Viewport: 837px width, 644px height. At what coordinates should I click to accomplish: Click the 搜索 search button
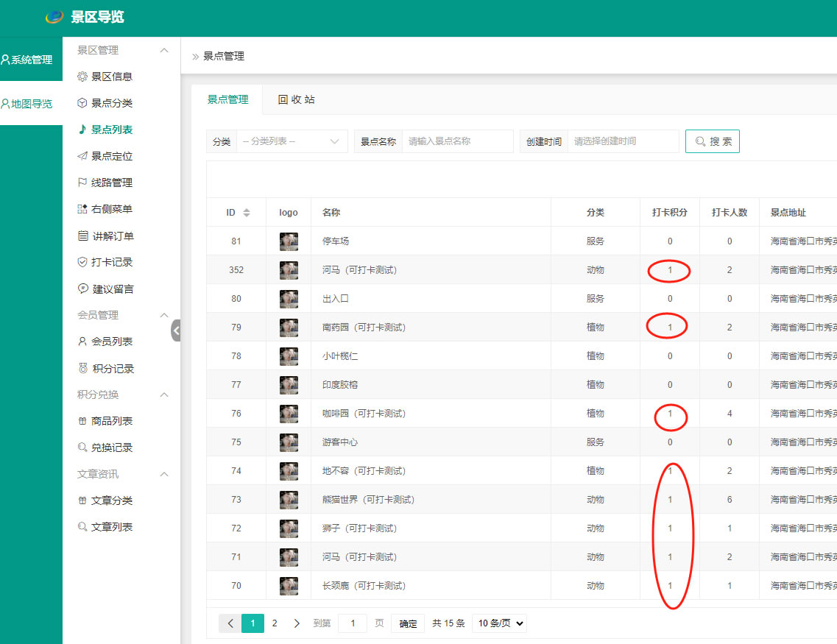pos(712,141)
